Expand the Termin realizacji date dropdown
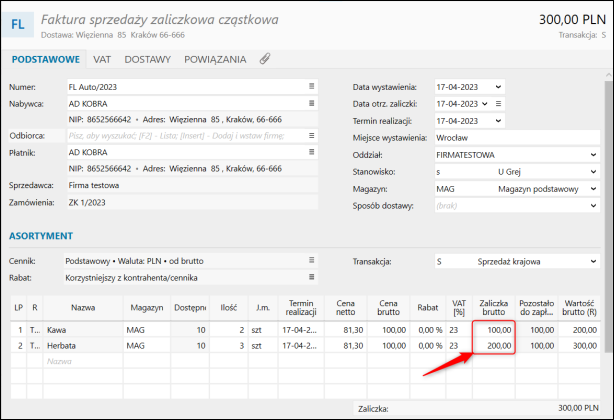Viewport: 614px width, 420px height. point(497,120)
